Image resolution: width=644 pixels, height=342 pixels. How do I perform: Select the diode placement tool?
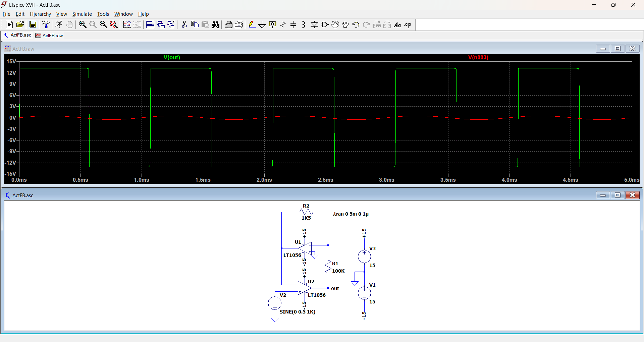(x=314, y=24)
